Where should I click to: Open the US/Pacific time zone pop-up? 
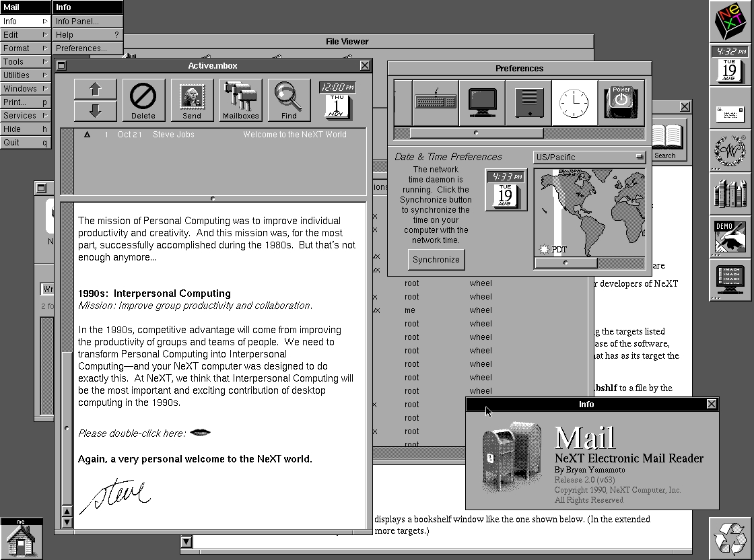tap(589, 157)
